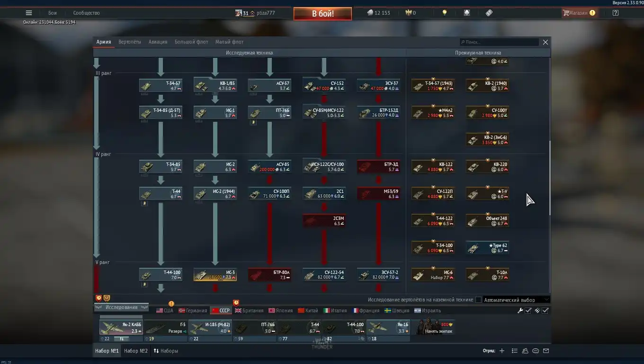The image size is (644, 364).
Task: Open the help question mark icon
Action: coord(616,13)
